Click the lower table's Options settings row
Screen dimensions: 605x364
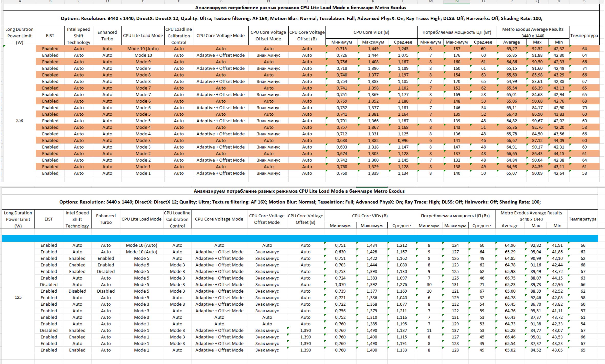click(300, 202)
